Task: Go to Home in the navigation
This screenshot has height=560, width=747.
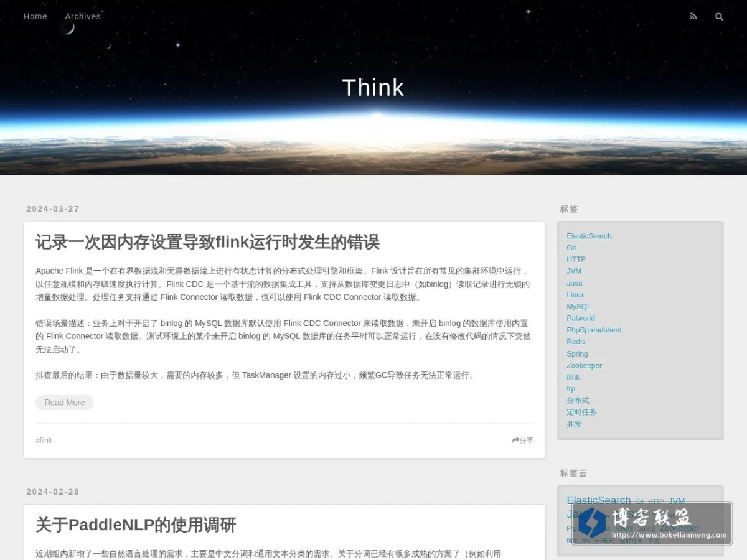Action: pyautogui.click(x=35, y=16)
